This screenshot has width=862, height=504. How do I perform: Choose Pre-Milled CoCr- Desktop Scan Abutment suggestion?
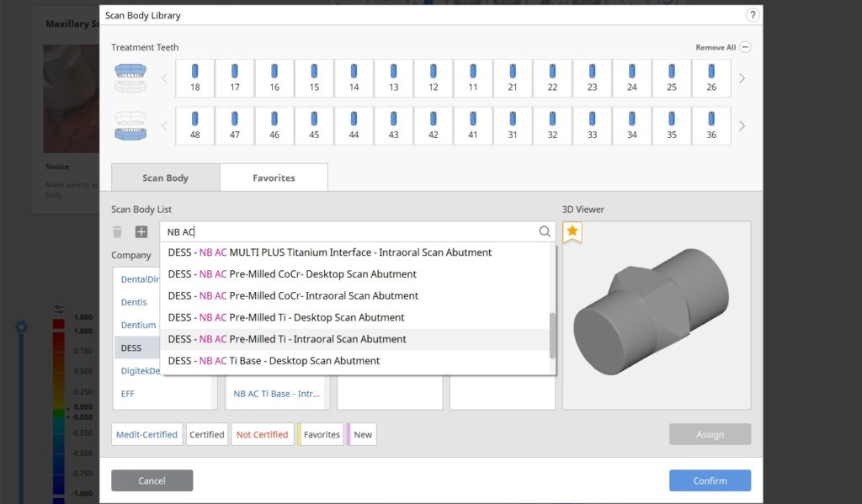355,273
